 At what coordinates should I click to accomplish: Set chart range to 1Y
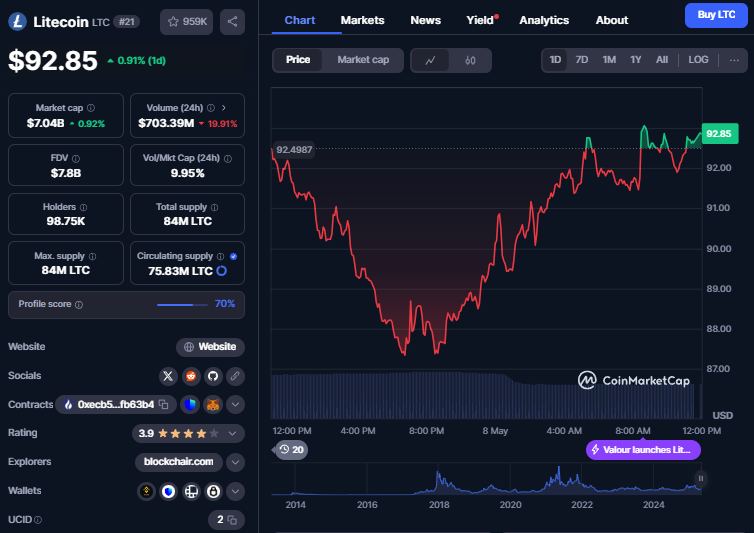click(x=636, y=60)
